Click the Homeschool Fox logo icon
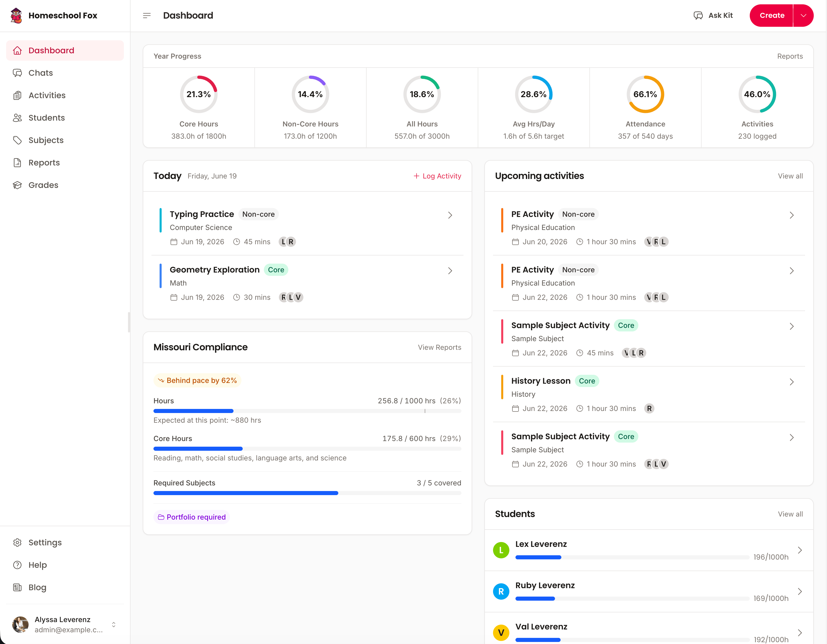Screen dimensions: 827x644 [x=16, y=16]
